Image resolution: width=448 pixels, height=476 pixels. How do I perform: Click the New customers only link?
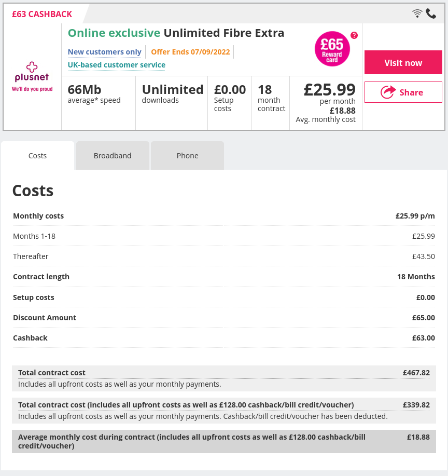[105, 52]
